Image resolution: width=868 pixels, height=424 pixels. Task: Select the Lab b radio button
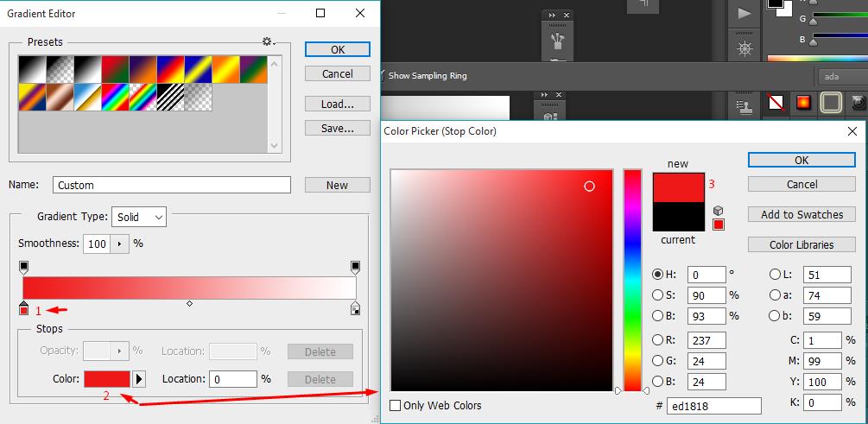click(775, 316)
